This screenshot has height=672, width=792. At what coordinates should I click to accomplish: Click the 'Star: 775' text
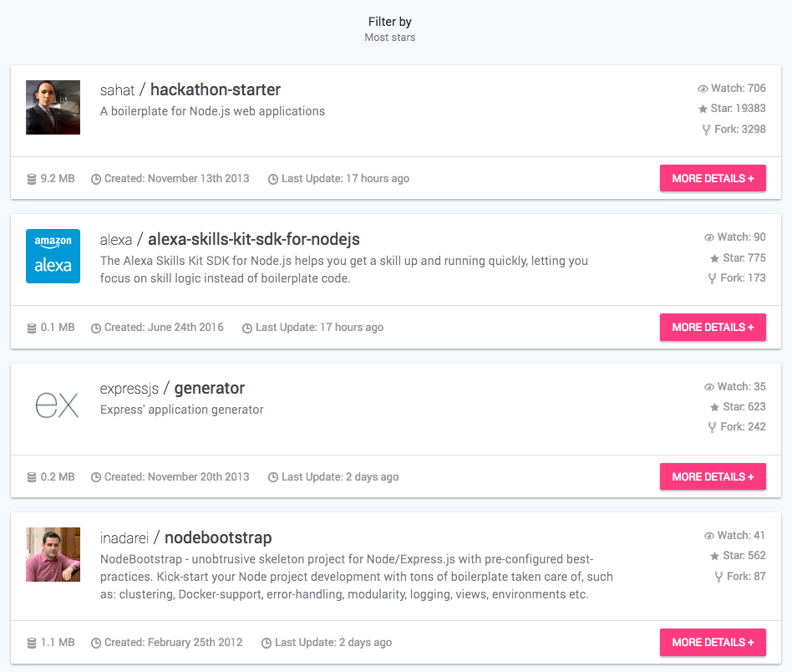(744, 258)
